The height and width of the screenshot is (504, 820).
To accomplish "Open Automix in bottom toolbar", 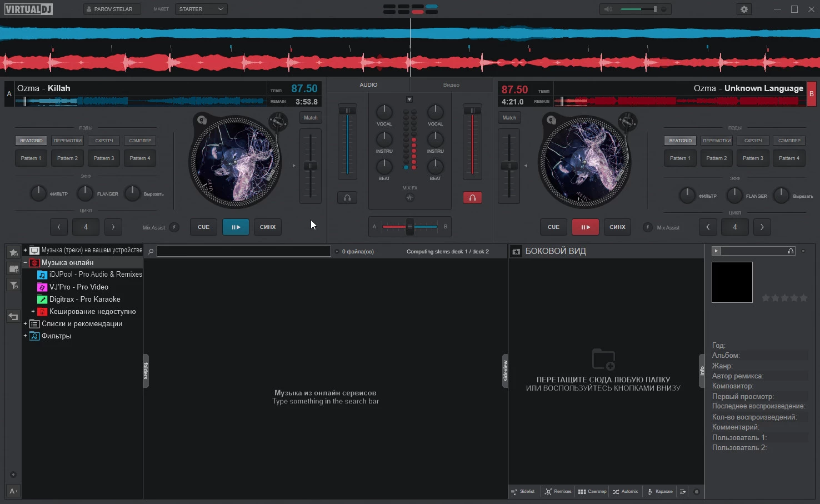I will [625, 492].
